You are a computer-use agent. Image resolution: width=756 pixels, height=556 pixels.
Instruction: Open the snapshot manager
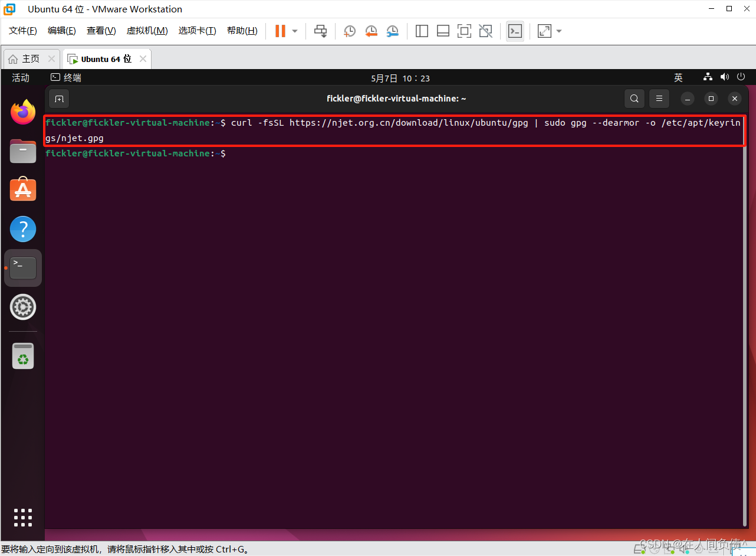tap(392, 31)
